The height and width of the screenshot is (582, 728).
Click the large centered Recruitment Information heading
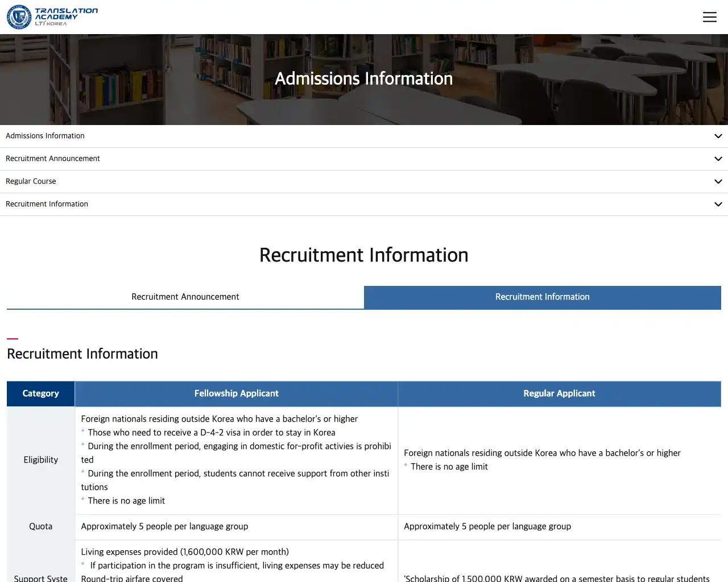tap(363, 255)
